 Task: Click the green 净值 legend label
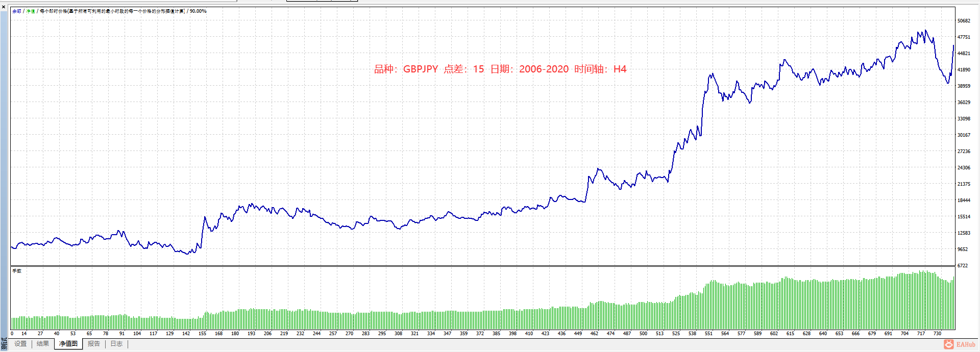coord(31,11)
